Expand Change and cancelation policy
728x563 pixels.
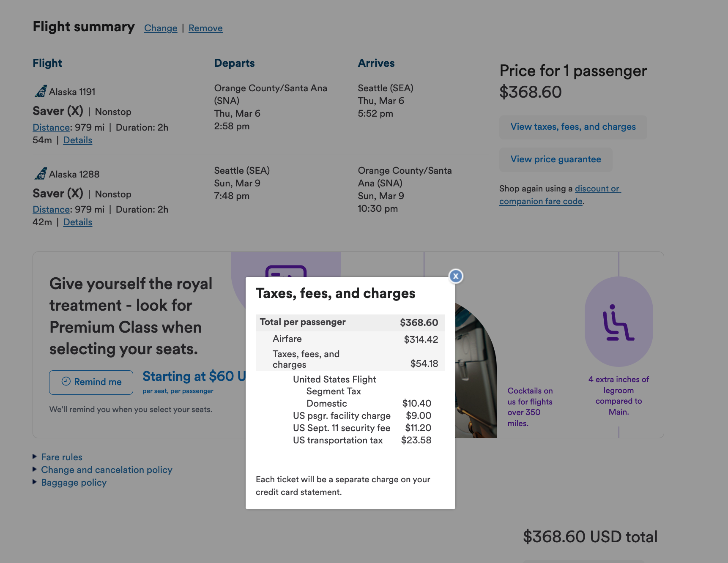coord(106,470)
